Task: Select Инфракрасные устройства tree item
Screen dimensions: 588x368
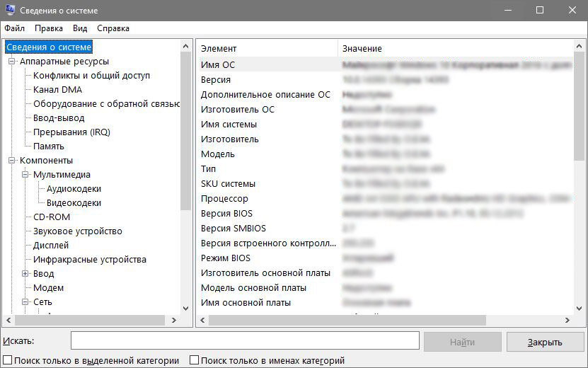Action: coord(90,260)
